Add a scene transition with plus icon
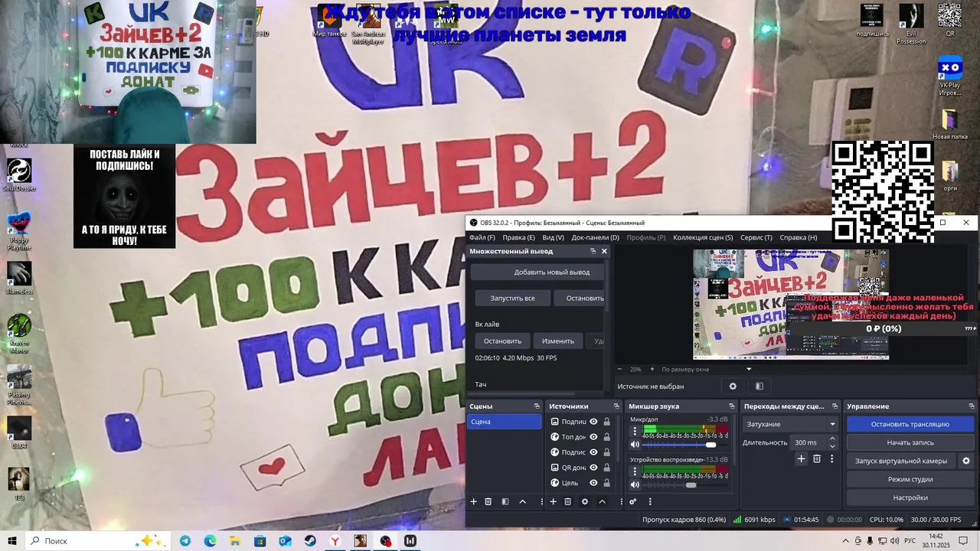The height and width of the screenshot is (551, 980). click(802, 459)
